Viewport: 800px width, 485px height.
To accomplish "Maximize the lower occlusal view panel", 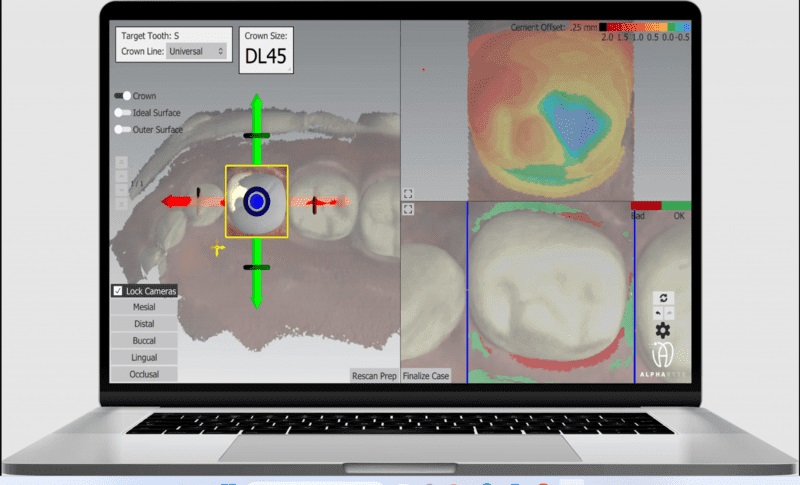I will (x=408, y=209).
